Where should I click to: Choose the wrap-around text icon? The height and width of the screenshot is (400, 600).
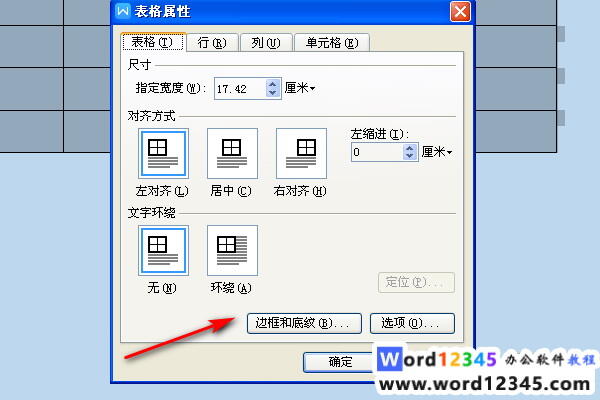[x=232, y=250]
